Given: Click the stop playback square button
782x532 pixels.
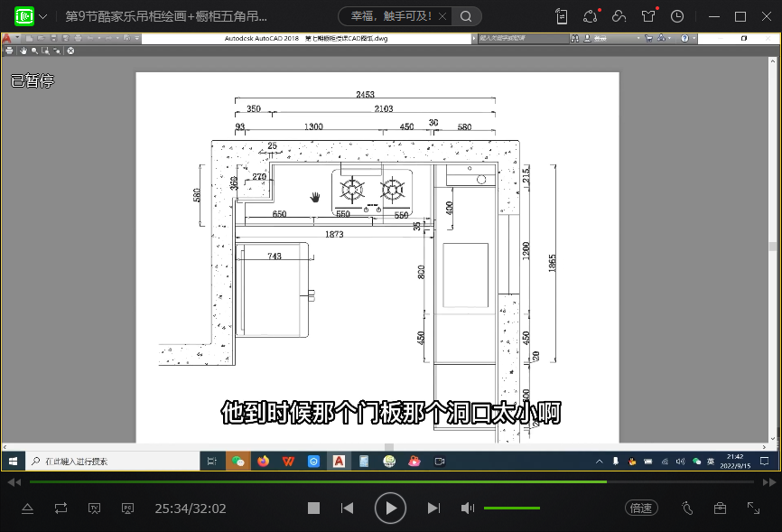Looking at the screenshot, I should pos(313,509).
